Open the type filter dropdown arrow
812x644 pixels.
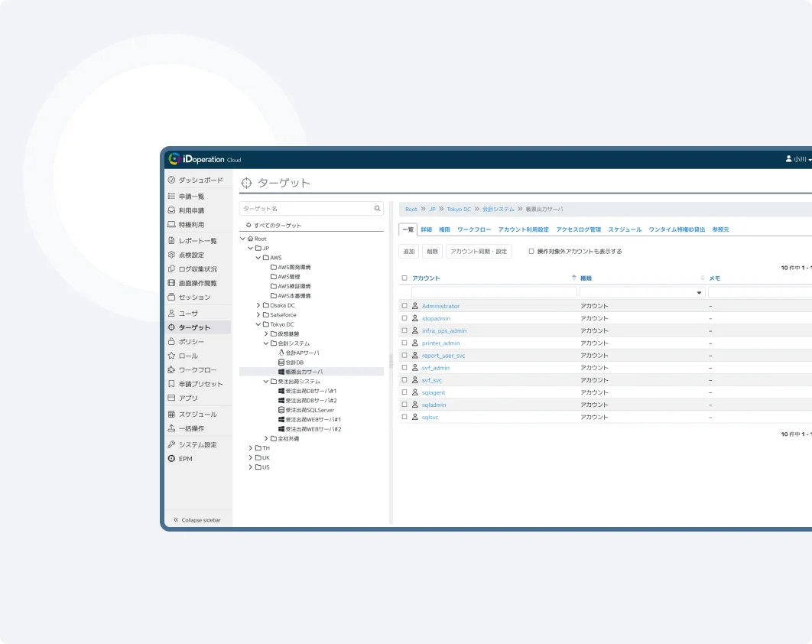point(699,293)
